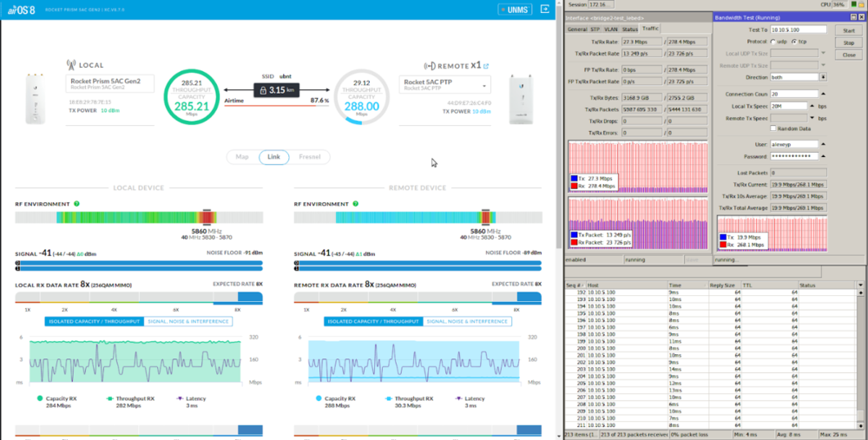Image resolution: width=868 pixels, height=440 pixels.
Task: Click the local antenna tower icon
Action: point(71,65)
